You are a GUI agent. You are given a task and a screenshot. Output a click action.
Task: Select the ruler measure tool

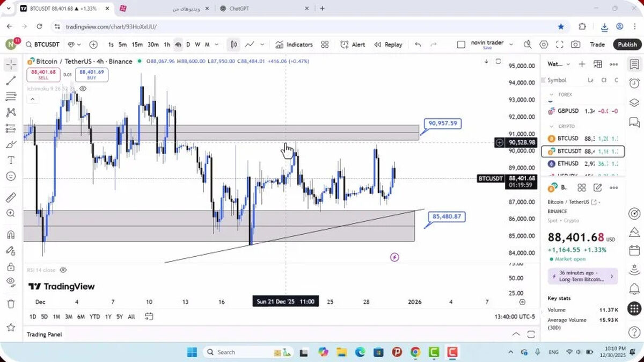pyautogui.click(x=11, y=198)
